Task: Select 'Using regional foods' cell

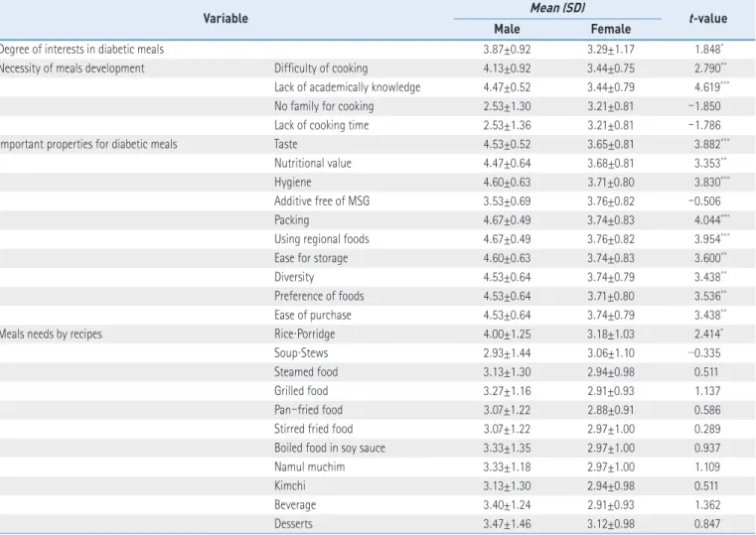Action: tap(322, 239)
